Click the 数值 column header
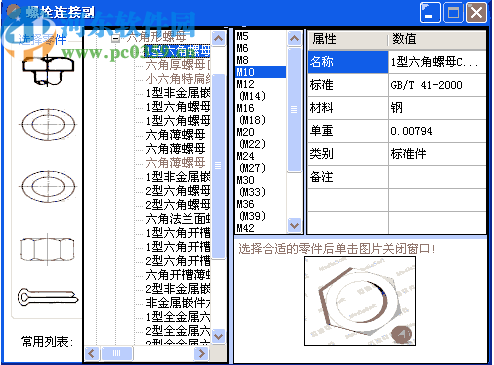 click(437, 39)
